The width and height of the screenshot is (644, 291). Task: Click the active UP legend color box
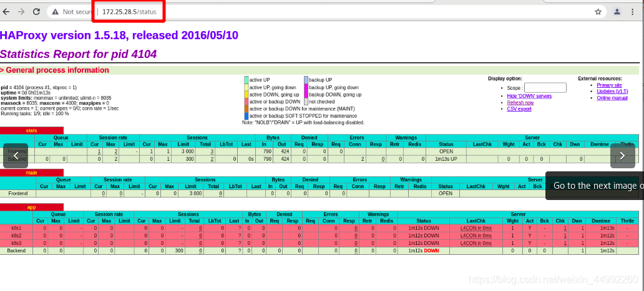pos(246,80)
